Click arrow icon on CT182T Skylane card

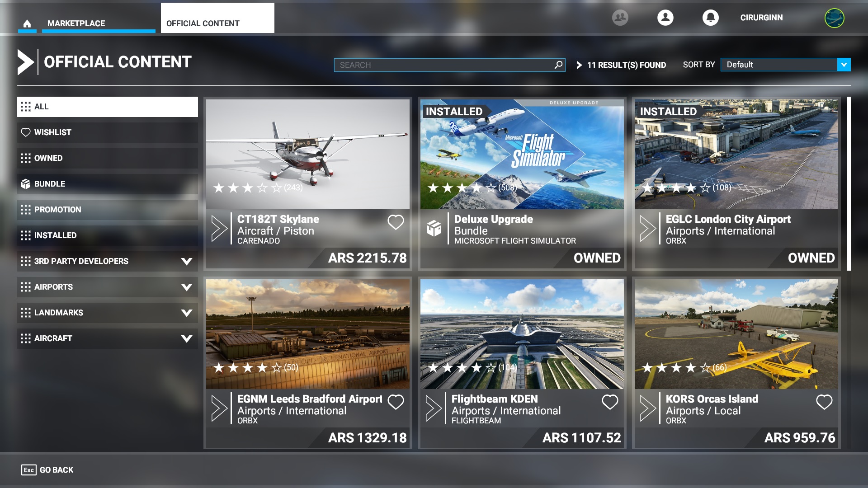[219, 229]
